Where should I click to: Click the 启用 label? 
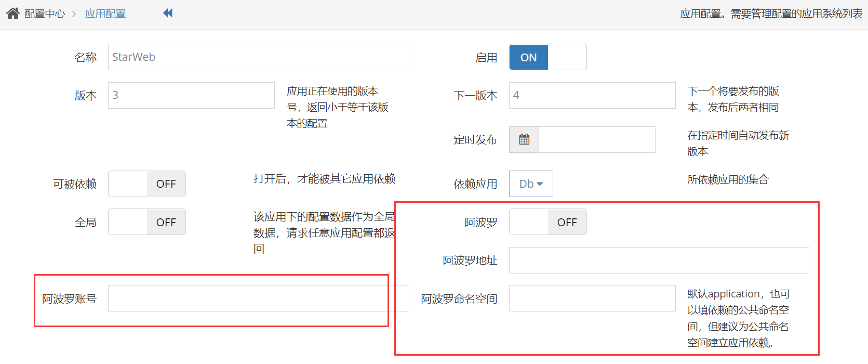(x=486, y=58)
